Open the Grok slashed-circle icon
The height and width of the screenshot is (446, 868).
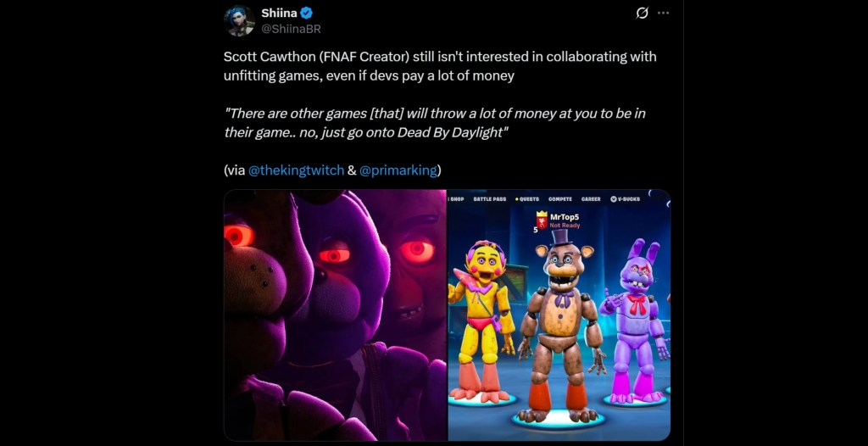(643, 14)
